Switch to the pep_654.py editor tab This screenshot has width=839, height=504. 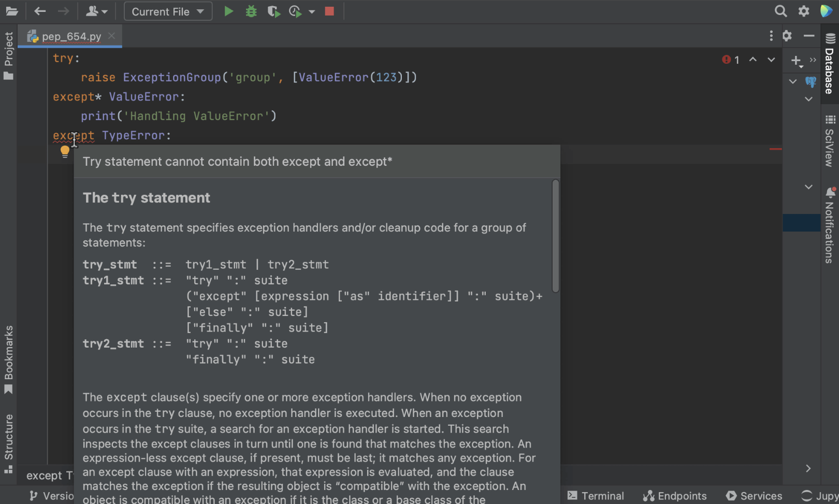click(x=71, y=36)
